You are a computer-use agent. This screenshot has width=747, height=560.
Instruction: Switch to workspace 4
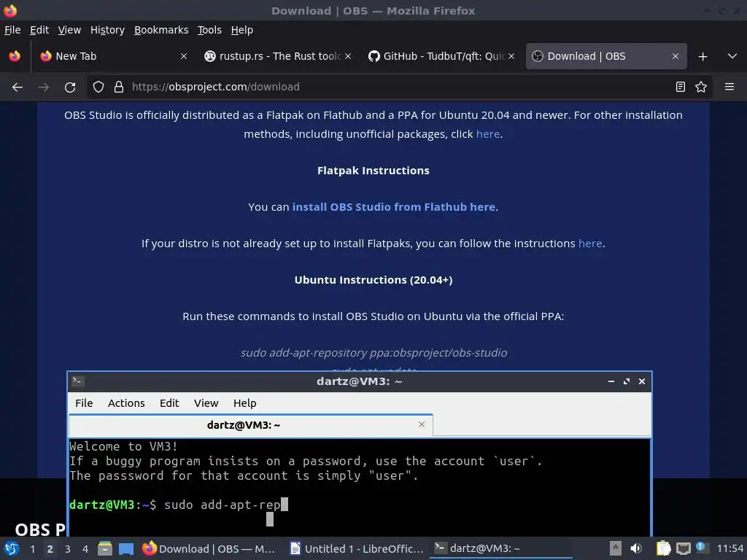coord(85,549)
